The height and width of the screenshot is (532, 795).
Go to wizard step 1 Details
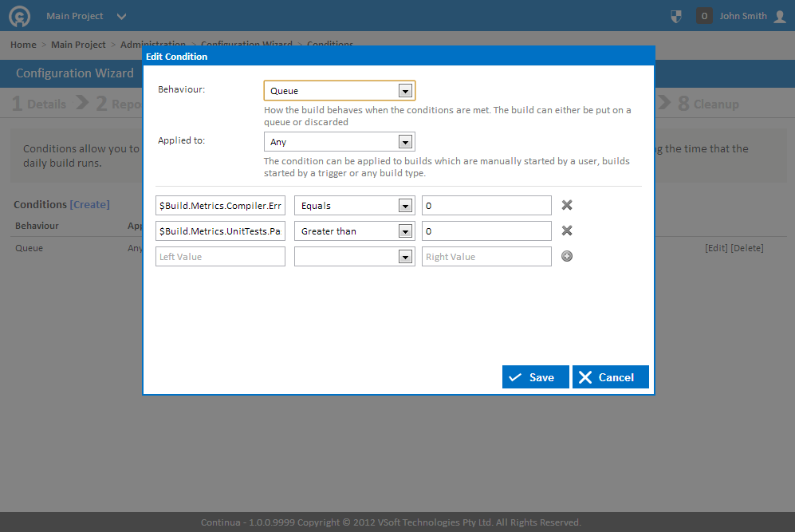click(x=39, y=104)
